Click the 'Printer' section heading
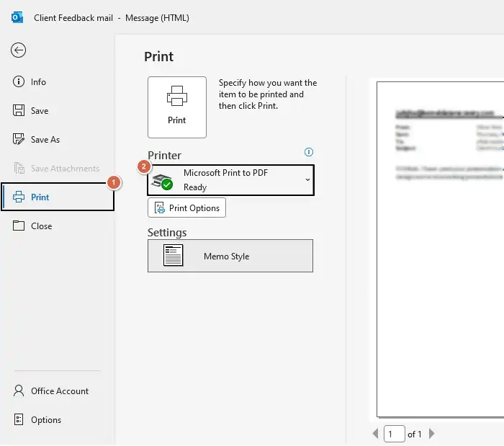 [165, 156]
